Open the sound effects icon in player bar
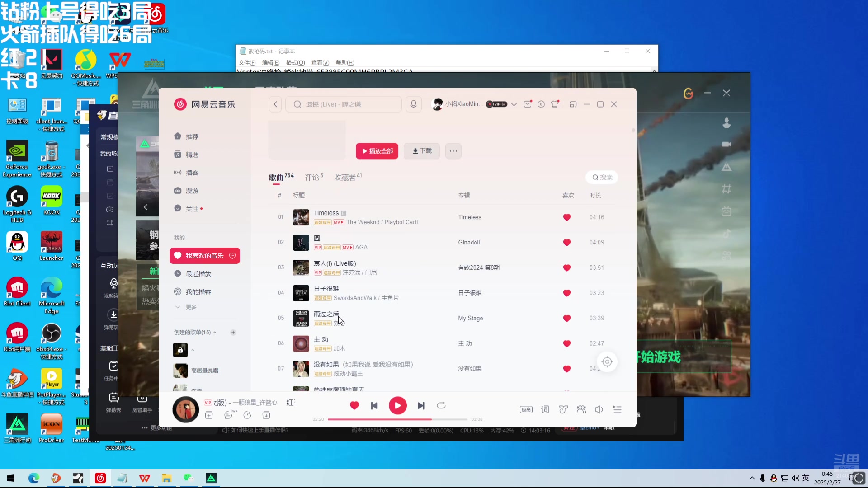Viewport: 868px width, 488px height. (x=563, y=409)
